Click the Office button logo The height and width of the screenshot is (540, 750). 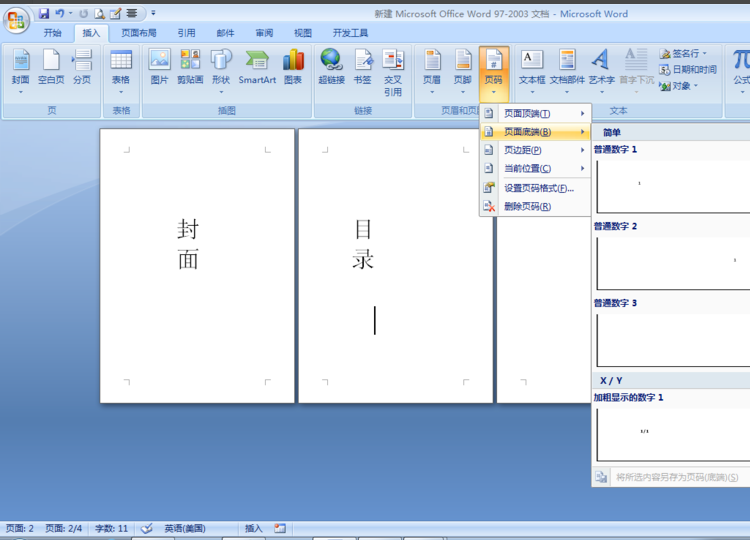click(16, 21)
